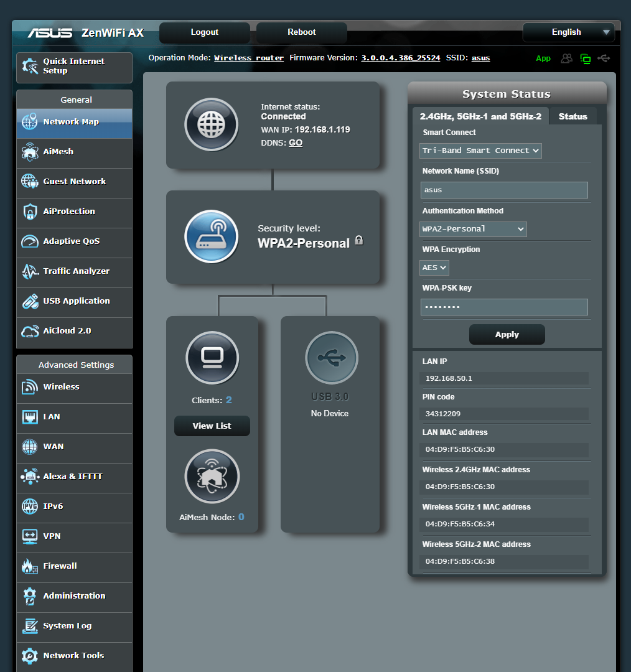The image size is (631, 672).
Task: Open Traffic Analyzer menu entry
Action: [x=74, y=271]
